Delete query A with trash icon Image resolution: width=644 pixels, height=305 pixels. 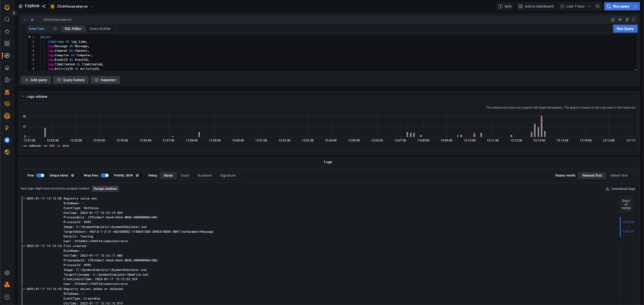(627, 20)
